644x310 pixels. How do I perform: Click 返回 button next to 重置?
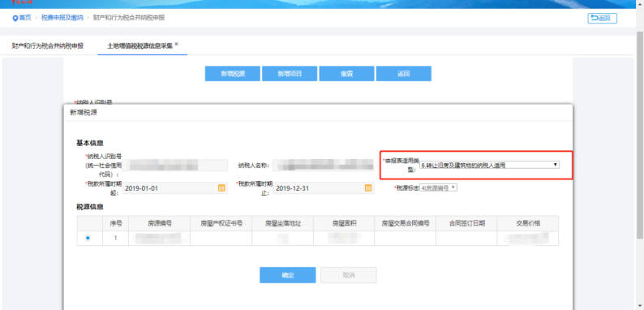point(404,74)
